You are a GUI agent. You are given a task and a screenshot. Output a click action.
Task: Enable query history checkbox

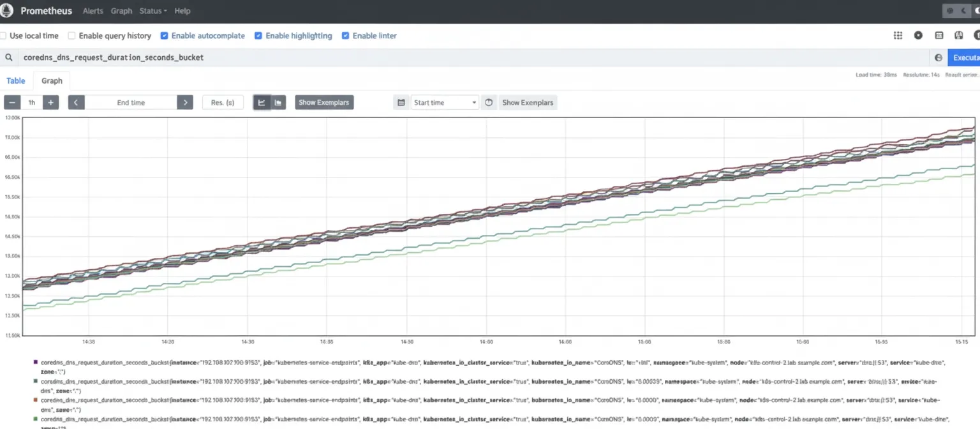click(x=72, y=36)
